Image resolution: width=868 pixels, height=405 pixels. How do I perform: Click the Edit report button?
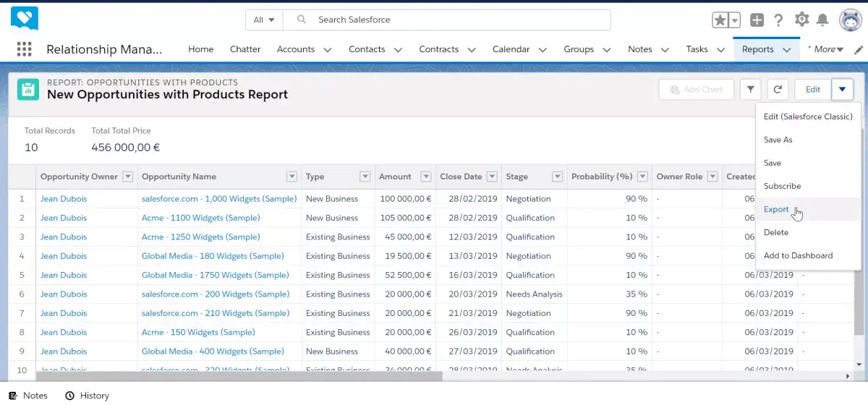[813, 90]
